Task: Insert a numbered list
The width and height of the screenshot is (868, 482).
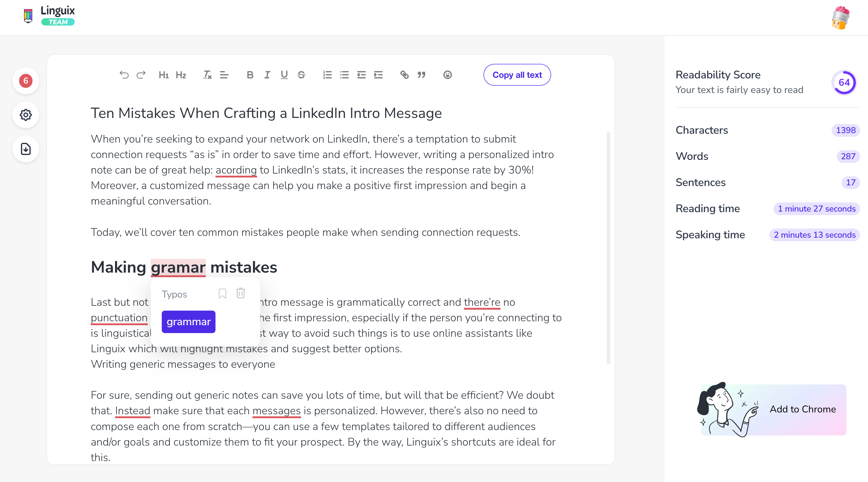Action: 327,75
